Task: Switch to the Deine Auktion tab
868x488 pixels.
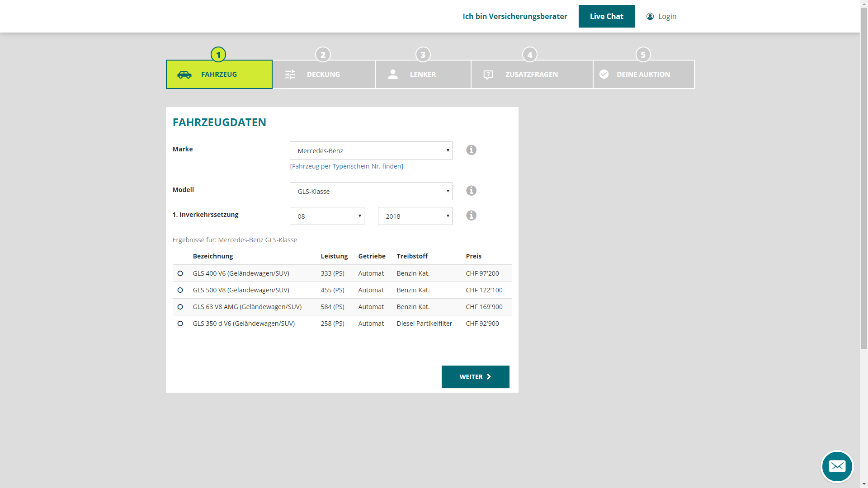Action: 643,75
